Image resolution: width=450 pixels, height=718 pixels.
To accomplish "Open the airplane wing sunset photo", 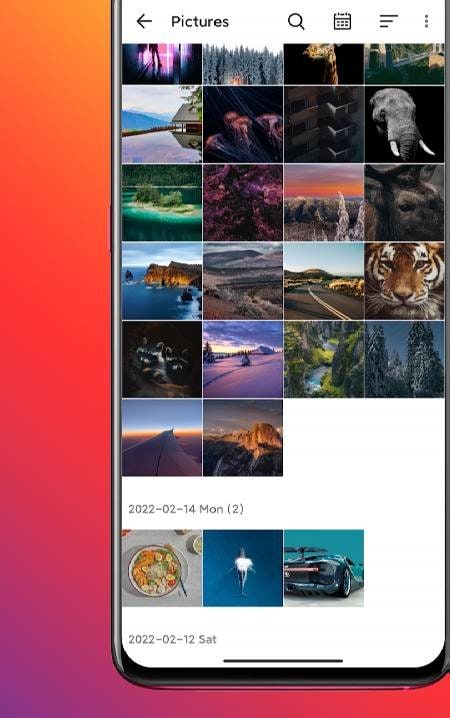I will point(162,438).
